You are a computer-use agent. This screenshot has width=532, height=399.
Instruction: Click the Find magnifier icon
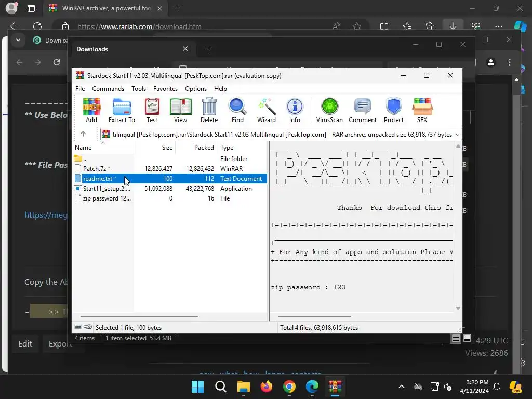(237, 110)
